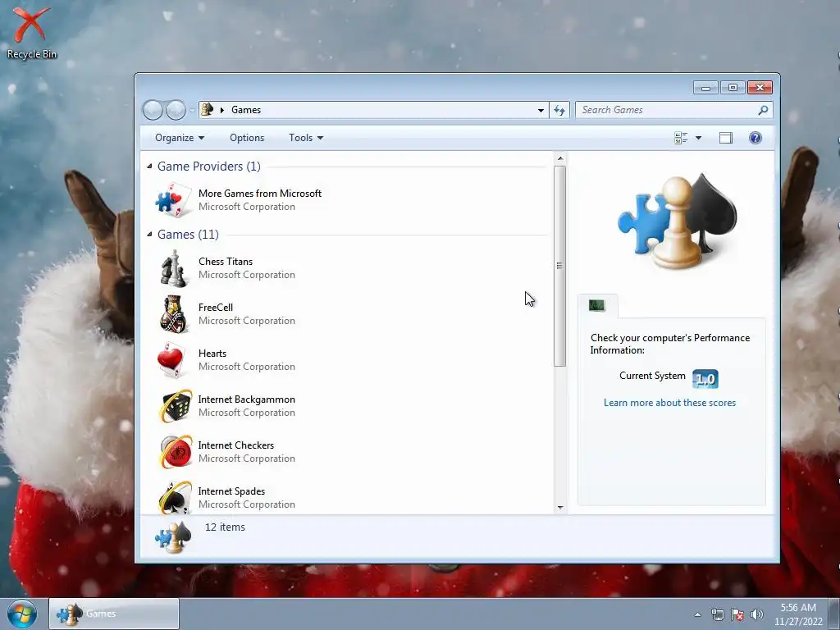Image resolution: width=840 pixels, height=630 pixels.
Task: Select the FreeCell card icon
Action: tap(174, 314)
